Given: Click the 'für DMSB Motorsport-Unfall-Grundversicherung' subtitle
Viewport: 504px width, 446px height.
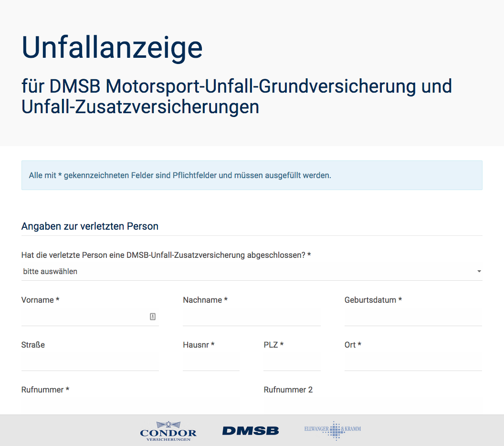Looking at the screenshot, I should [237, 96].
